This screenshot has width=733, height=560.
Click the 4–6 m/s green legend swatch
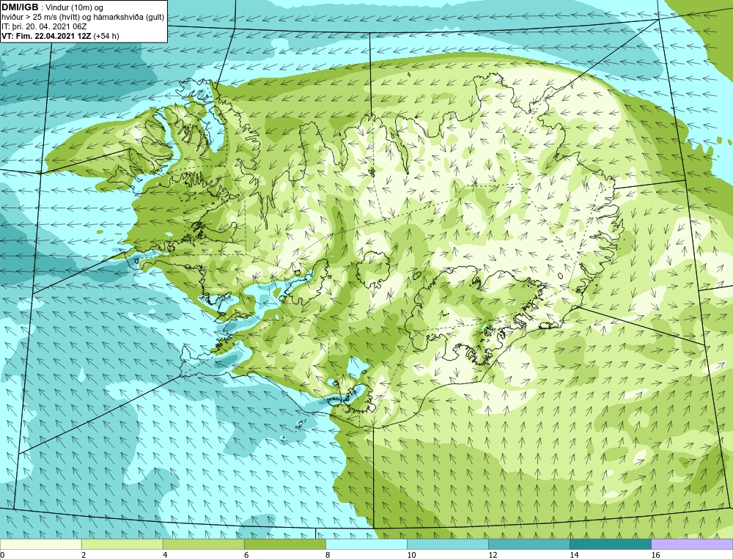pyautogui.click(x=203, y=544)
